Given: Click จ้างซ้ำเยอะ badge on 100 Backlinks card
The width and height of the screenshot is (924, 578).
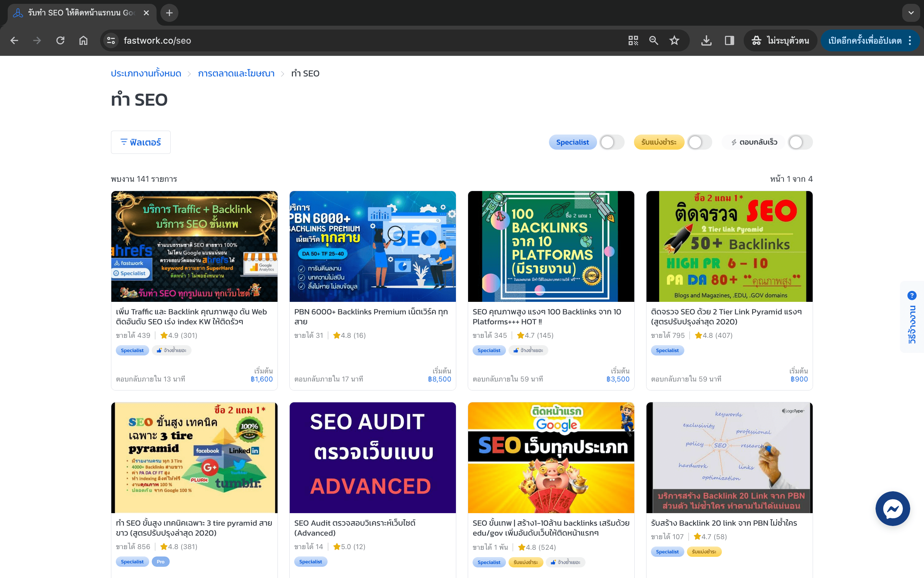Looking at the screenshot, I should pyautogui.click(x=528, y=350).
